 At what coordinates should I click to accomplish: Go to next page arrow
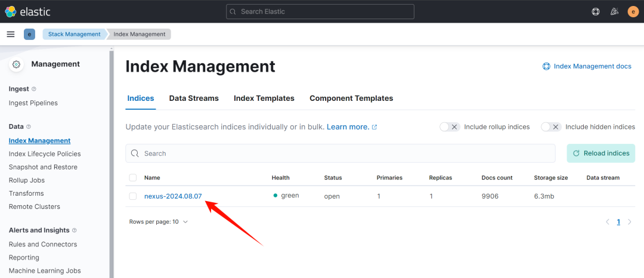pyautogui.click(x=629, y=222)
